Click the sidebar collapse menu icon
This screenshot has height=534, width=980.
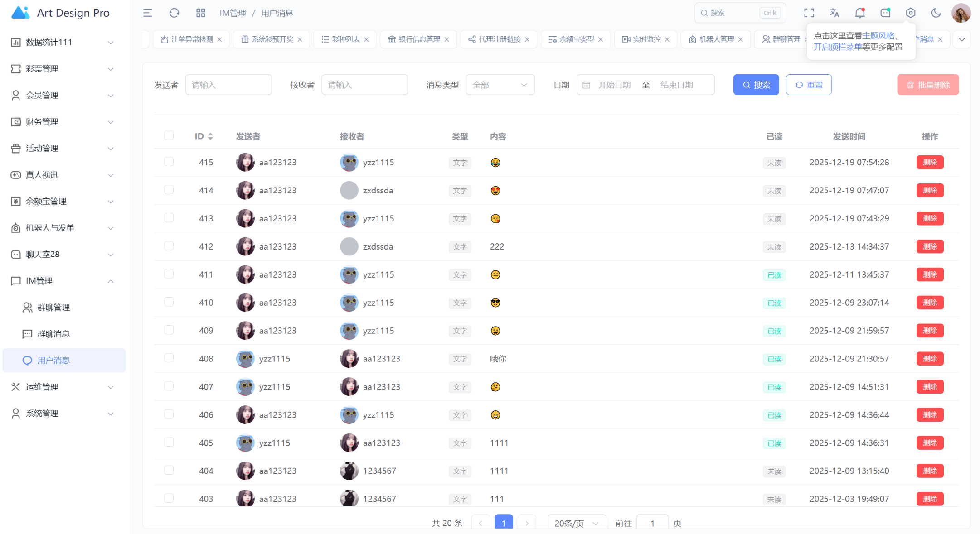148,13
